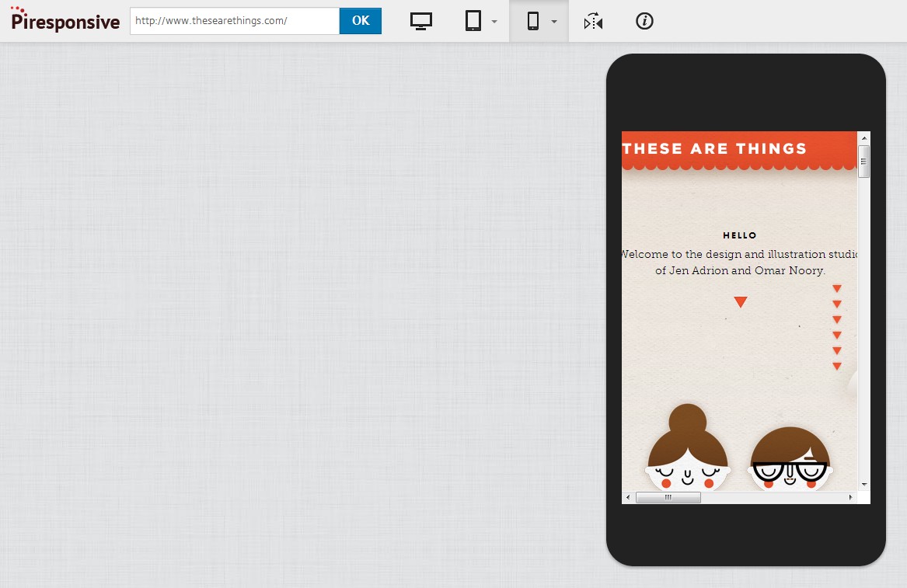Screen dimensions: 907x588
Task: Click the top small red triangle in side navigation
Action: click(837, 289)
